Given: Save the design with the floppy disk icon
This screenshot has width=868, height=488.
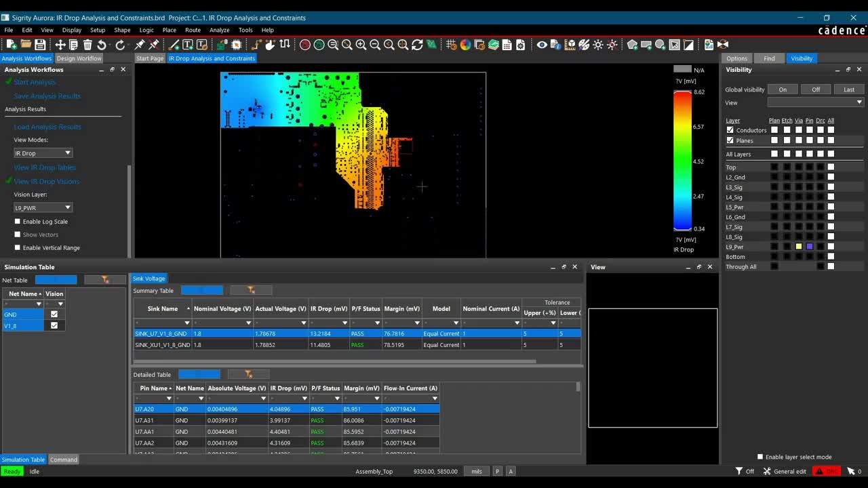Looking at the screenshot, I should (x=40, y=45).
